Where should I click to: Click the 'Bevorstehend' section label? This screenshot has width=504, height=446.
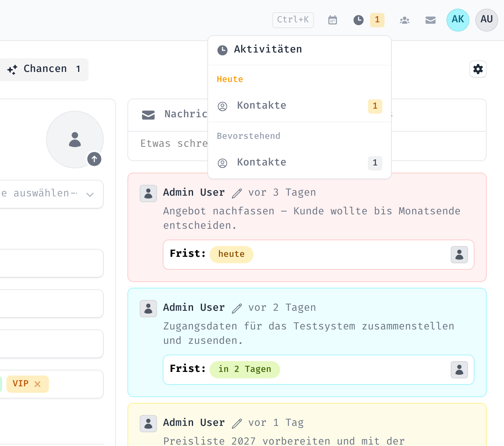point(248,136)
